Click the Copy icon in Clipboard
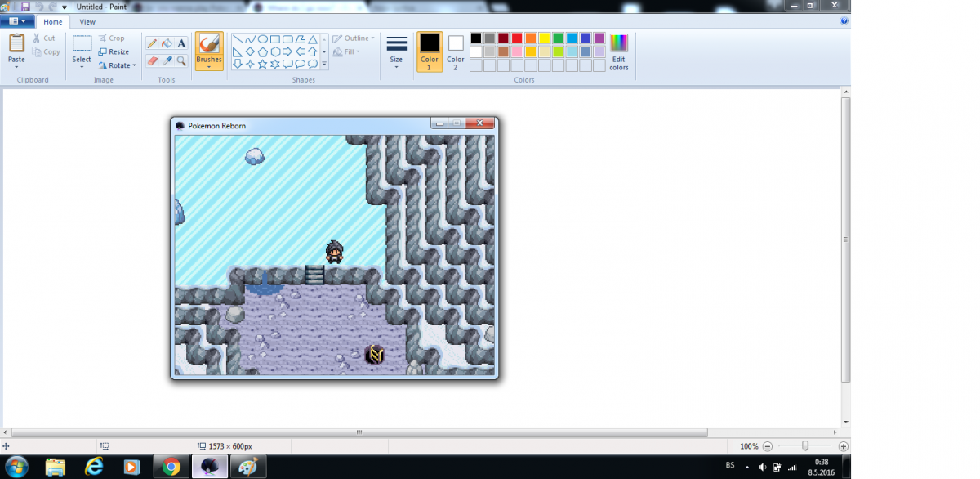 click(38, 51)
